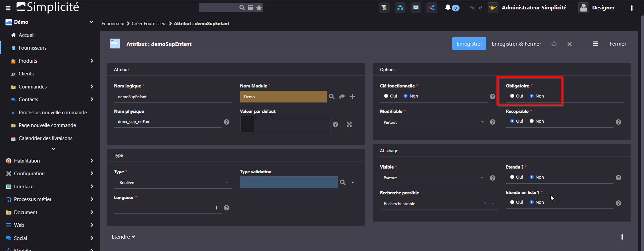Show help for Valeur par défaut
Image resolution: width=644 pixels, height=251 pixels.
pos(335,124)
